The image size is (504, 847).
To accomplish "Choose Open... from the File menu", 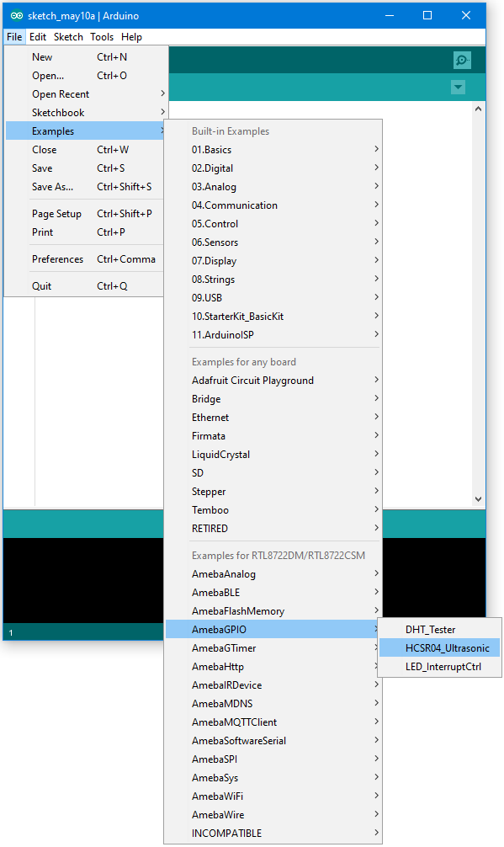I will (x=85, y=76).
